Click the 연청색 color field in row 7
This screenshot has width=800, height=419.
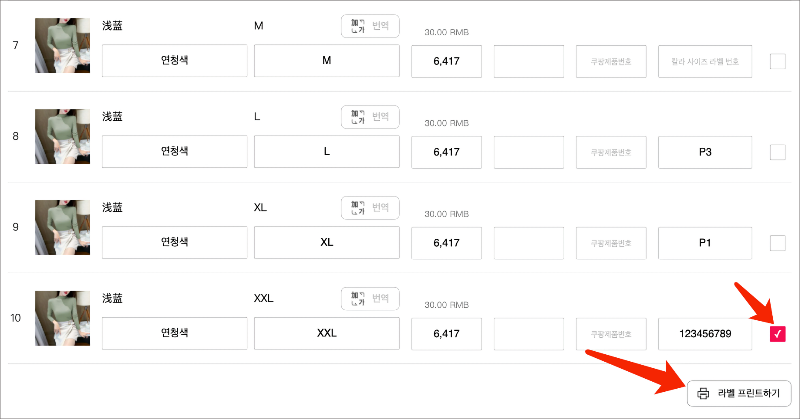coord(175,61)
